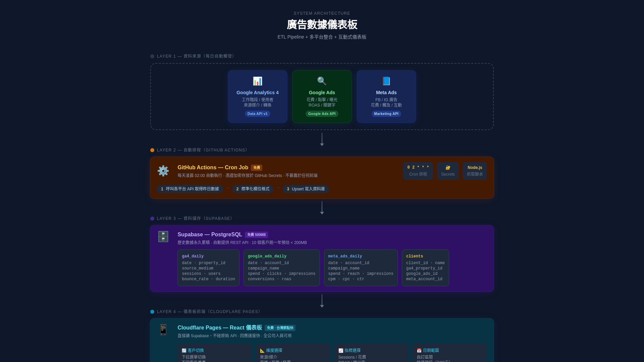644x362 pixels.
Task: Click the LAYER 1 — 資料來源 label
Action: (x=197, y=56)
